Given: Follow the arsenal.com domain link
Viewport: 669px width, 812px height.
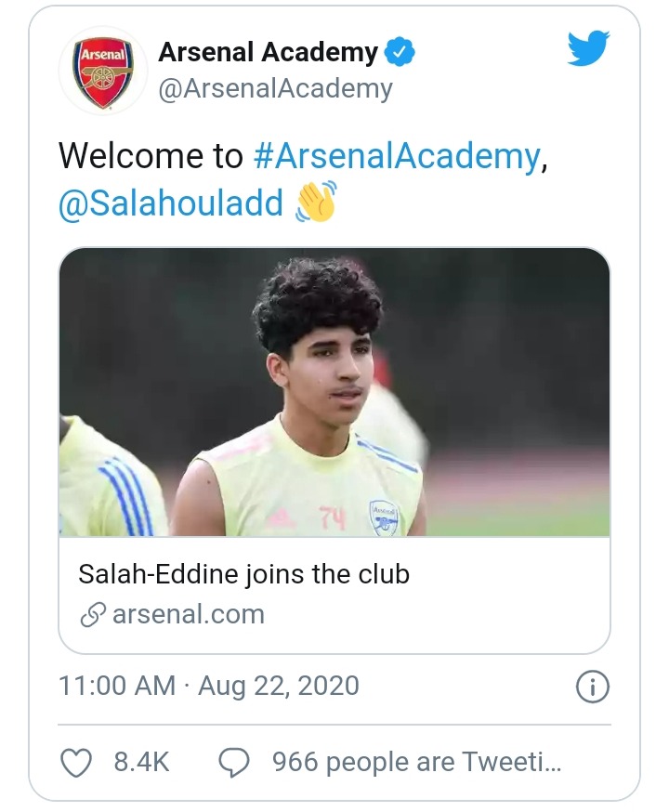Looking at the screenshot, I should 188,615.
